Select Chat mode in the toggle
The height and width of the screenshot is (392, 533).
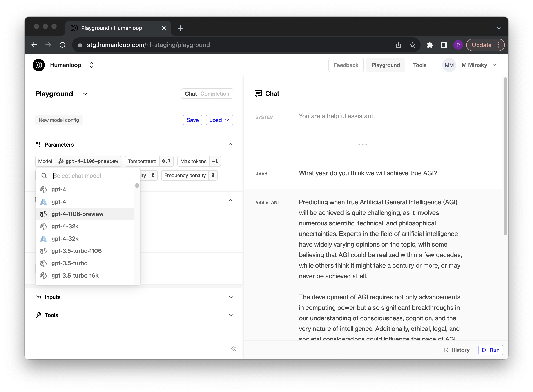point(191,94)
